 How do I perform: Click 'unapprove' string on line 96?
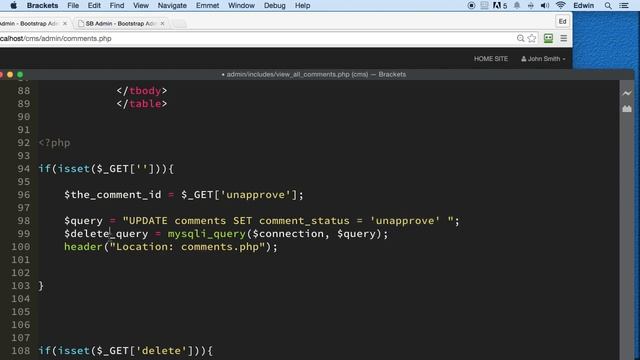pos(258,195)
